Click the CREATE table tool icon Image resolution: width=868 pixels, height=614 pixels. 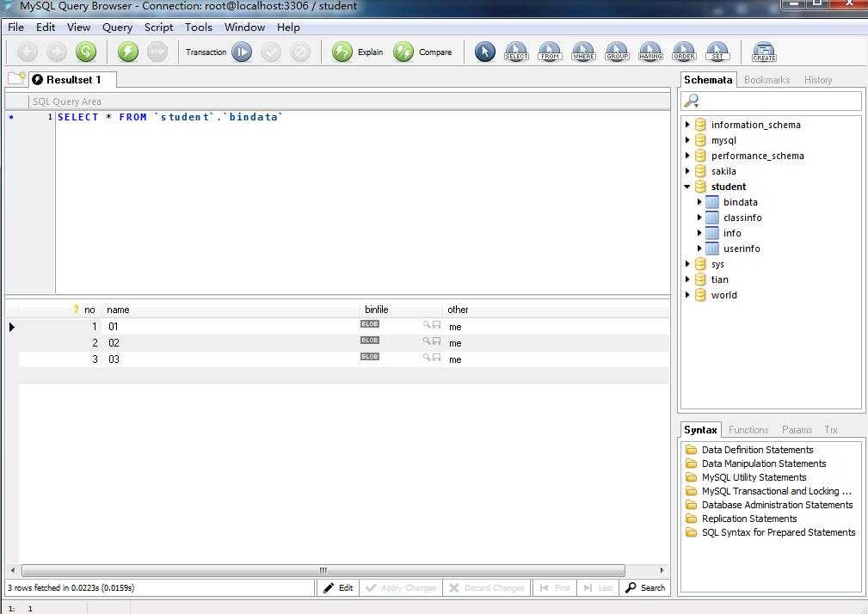764,52
